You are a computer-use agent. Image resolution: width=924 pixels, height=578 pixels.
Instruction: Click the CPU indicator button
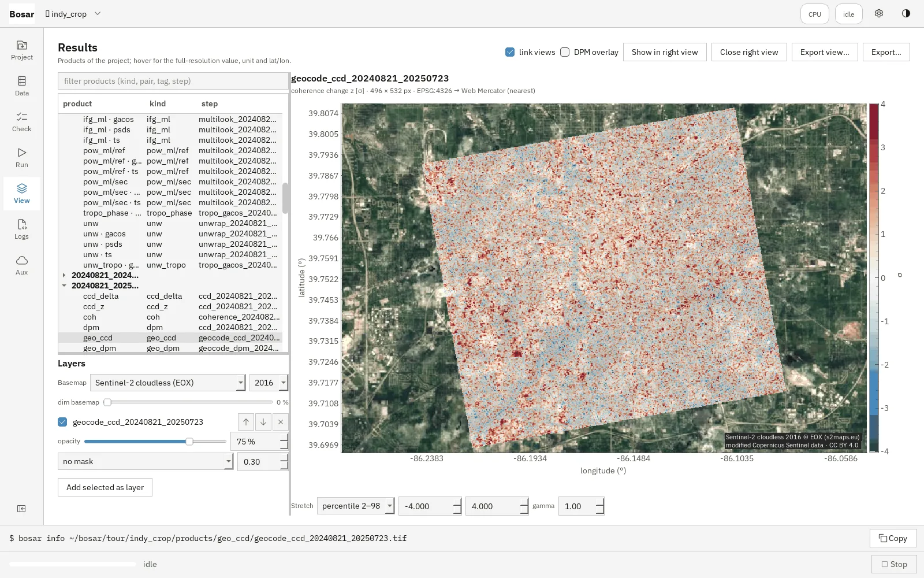point(815,14)
